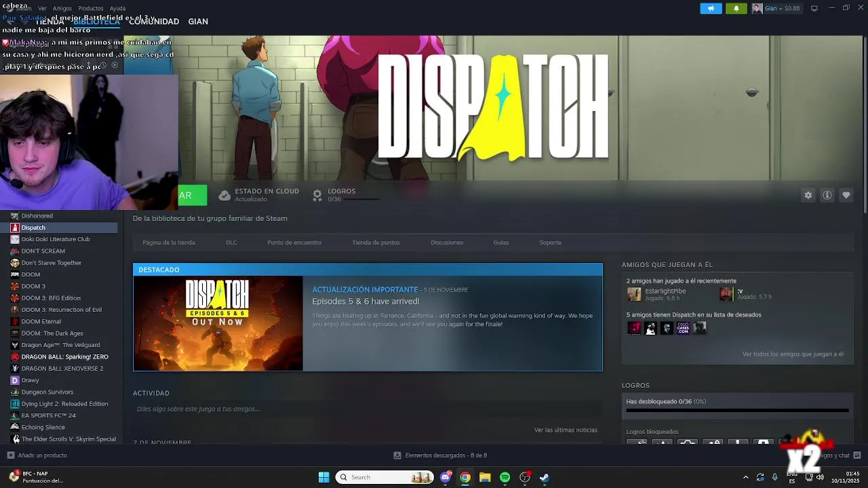
Task: Click the Drawy game icon in library
Action: (15, 380)
